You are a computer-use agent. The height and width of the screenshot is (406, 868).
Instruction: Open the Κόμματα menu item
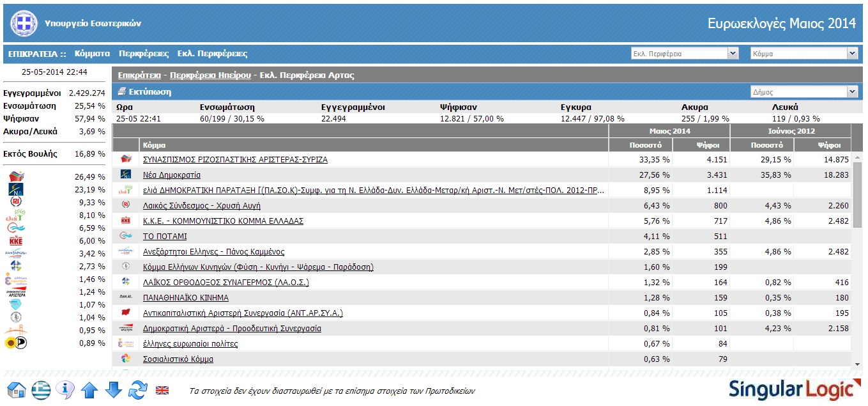pyautogui.click(x=92, y=54)
